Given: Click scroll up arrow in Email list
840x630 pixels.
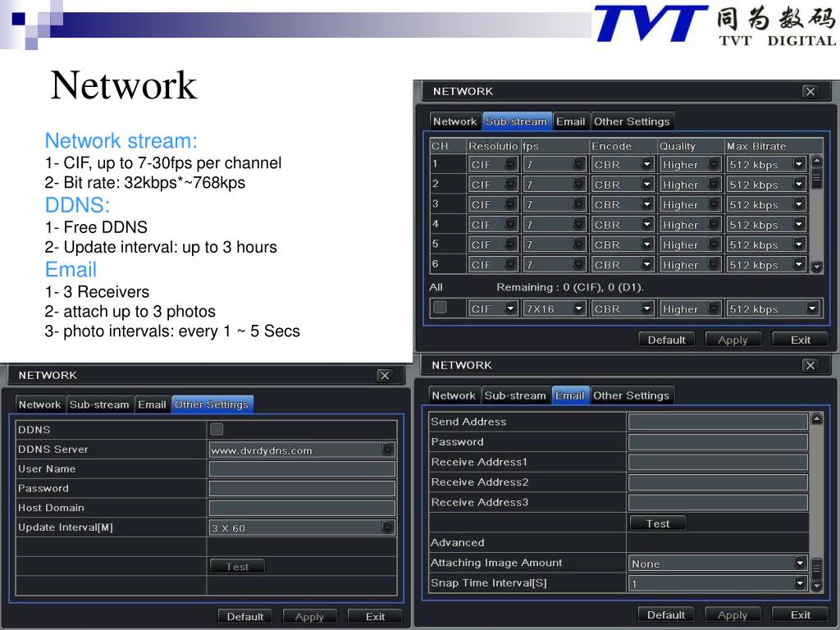Looking at the screenshot, I should 816,419.
